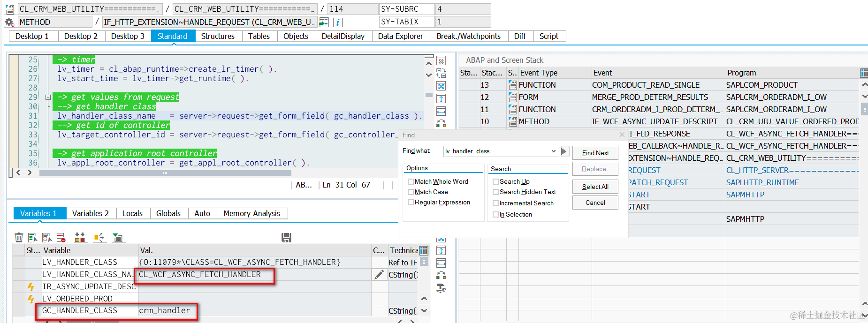Screen dimensions: 868x323
Task: Enable Match Case option
Action: click(411, 192)
